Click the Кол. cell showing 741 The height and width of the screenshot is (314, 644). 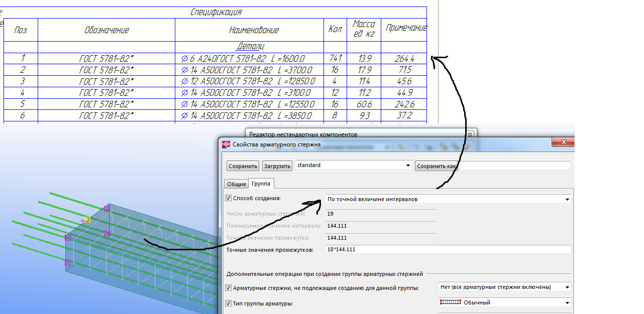pos(335,59)
